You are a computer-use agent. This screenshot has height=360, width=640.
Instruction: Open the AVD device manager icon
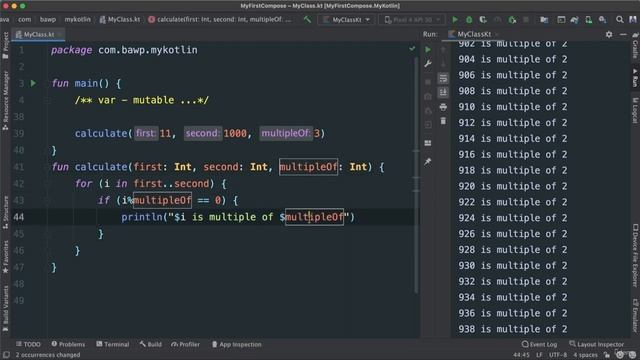click(589, 19)
